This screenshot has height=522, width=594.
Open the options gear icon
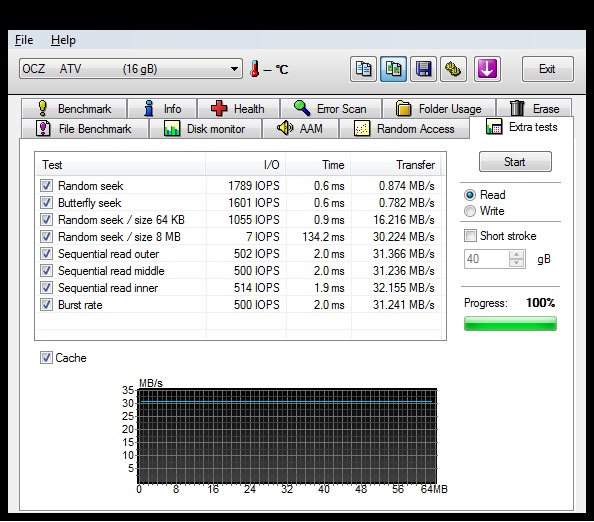(453, 69)
